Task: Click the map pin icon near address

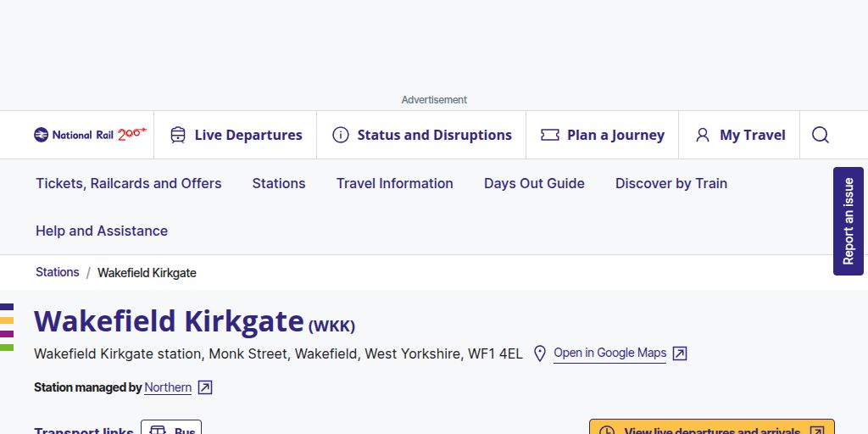Action: click(540, 353)
